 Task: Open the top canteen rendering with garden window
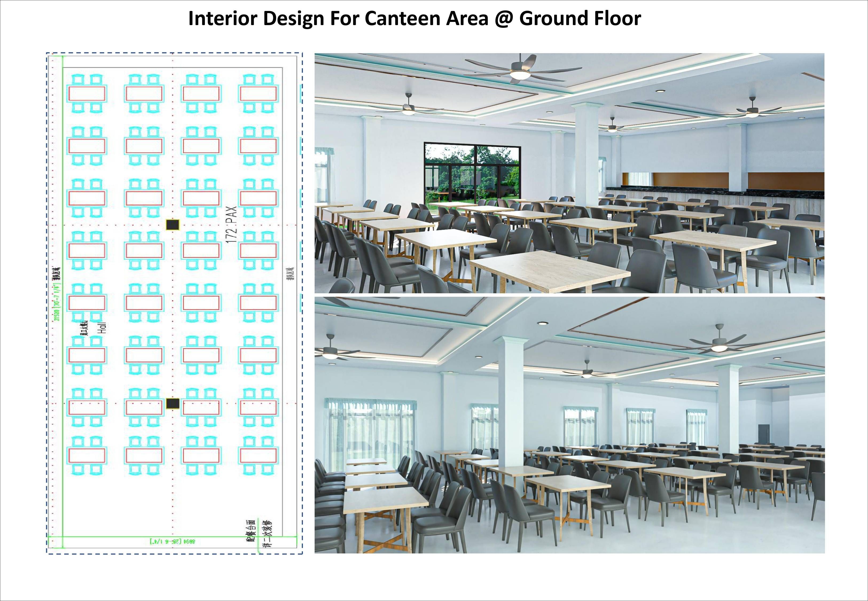pyautogui.click(x=569, y=173)
